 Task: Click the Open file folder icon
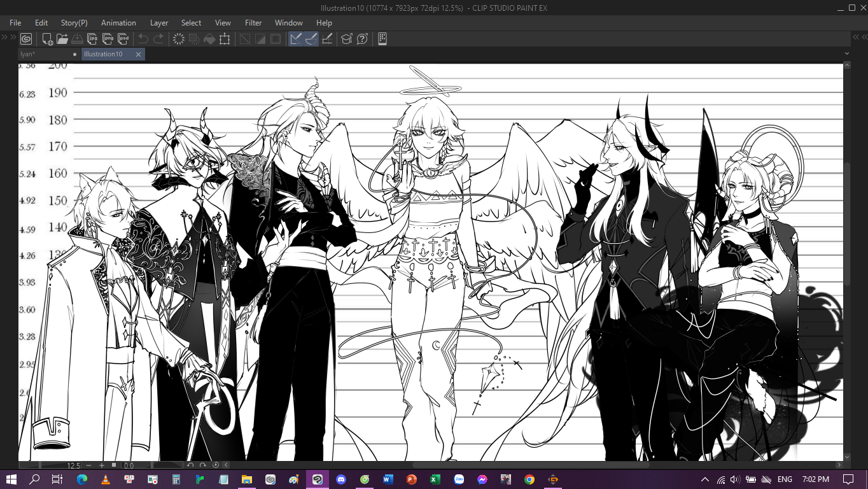click(x=62, y=39)
